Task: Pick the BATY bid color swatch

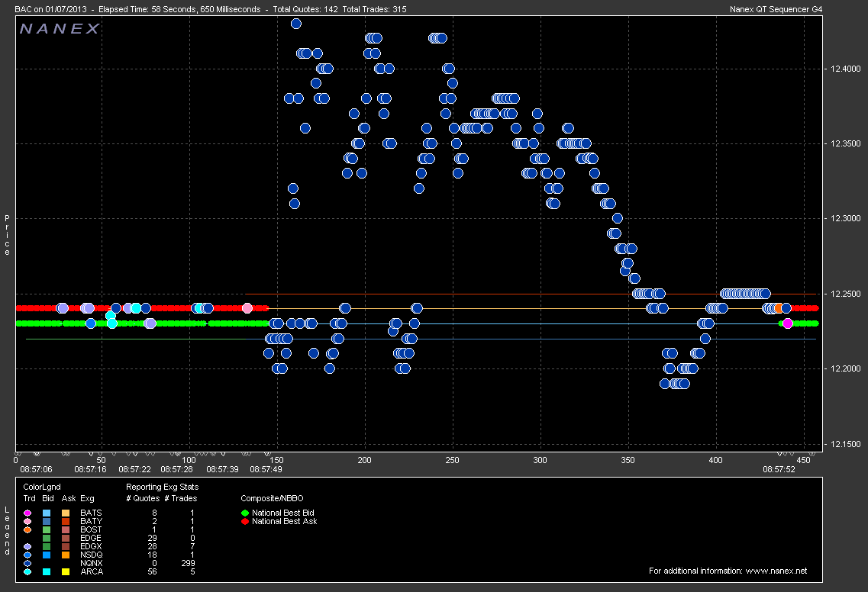Action: click(x=47, y=521)
